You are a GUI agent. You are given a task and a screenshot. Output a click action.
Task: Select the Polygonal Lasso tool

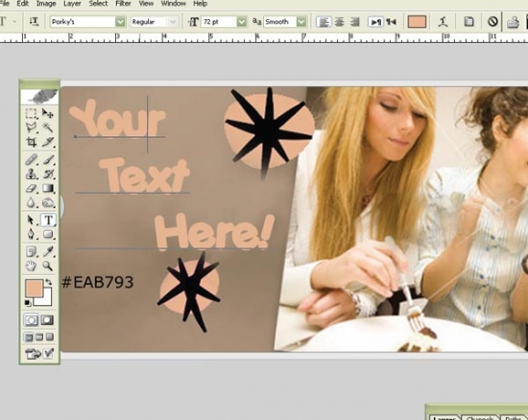31,128
